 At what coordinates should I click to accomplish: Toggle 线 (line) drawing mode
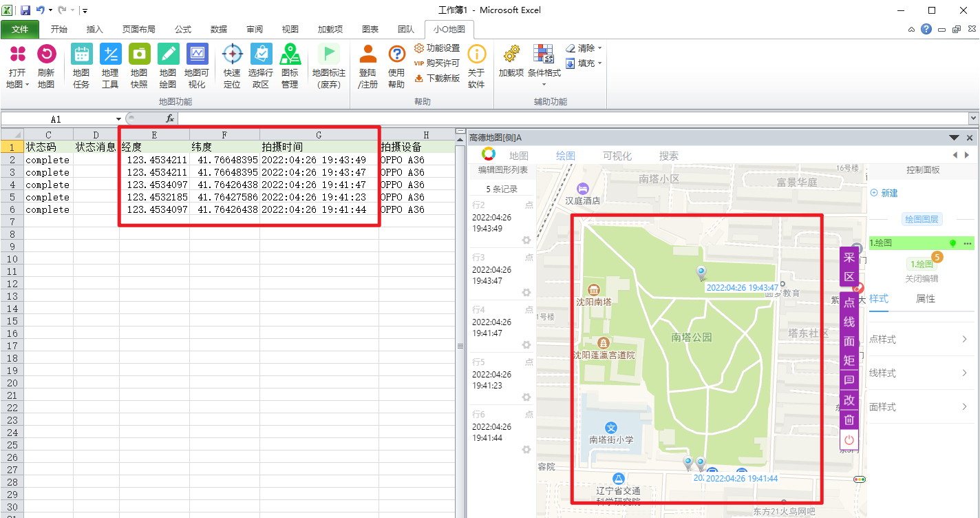pyautogui.click(x=849, y=322)
